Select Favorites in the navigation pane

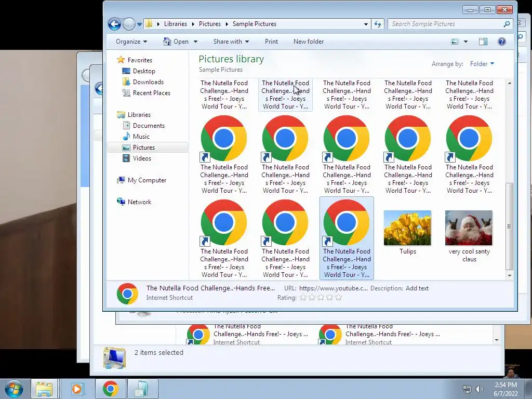coord(140,60)
